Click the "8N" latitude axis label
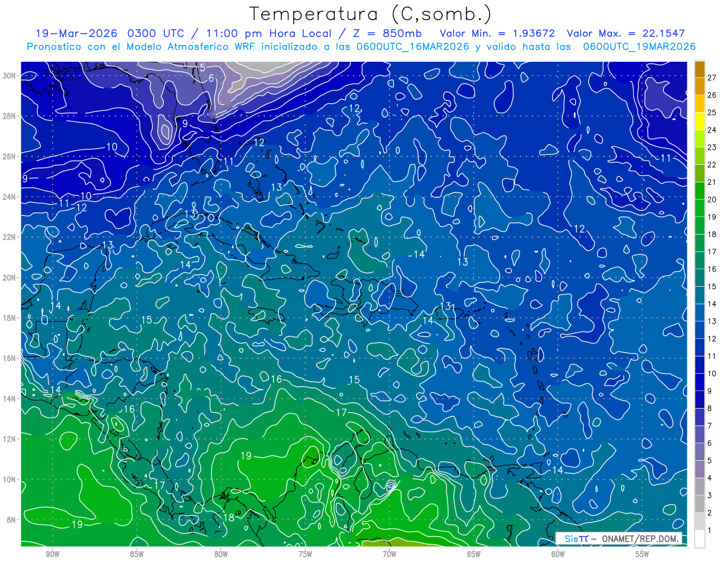 12,520
